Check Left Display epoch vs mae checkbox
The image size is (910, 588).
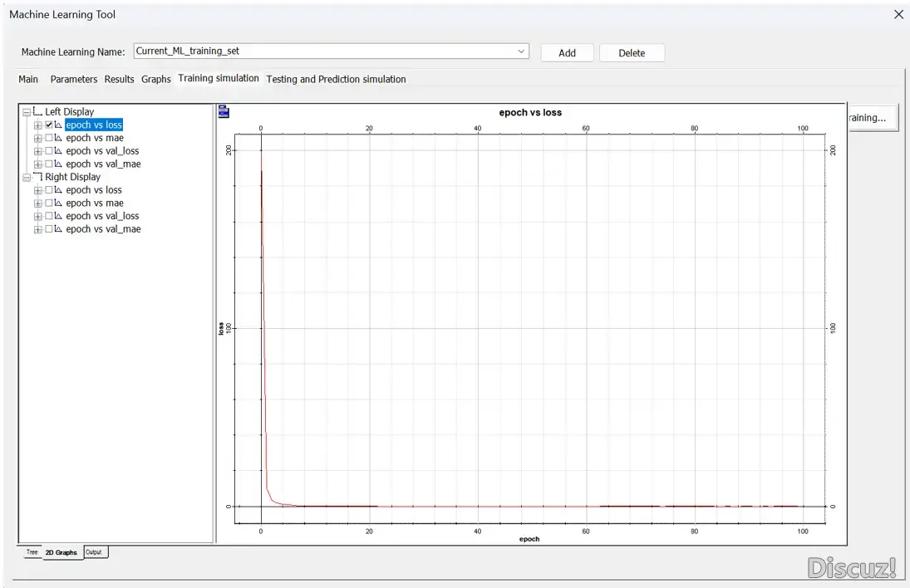click(49, 138)
